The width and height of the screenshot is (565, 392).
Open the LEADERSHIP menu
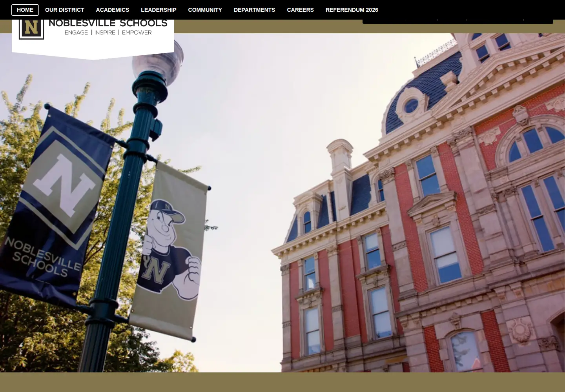click(159, 10)
